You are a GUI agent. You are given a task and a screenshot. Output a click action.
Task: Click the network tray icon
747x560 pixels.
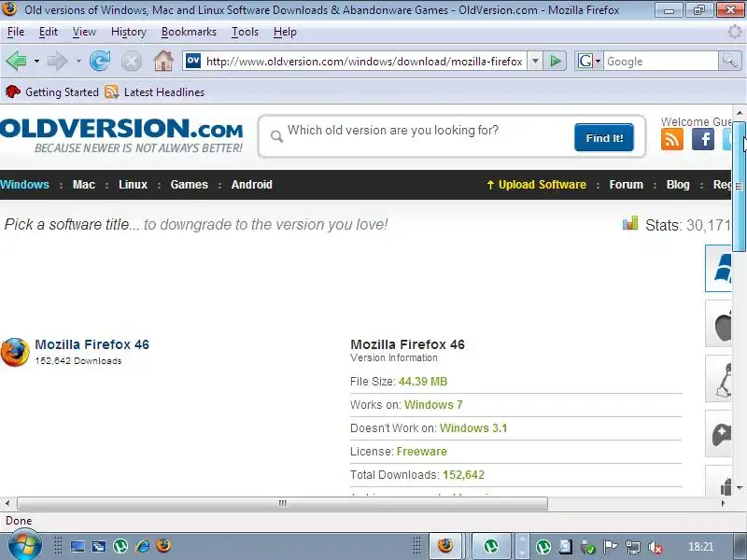(x=633, y=547)
